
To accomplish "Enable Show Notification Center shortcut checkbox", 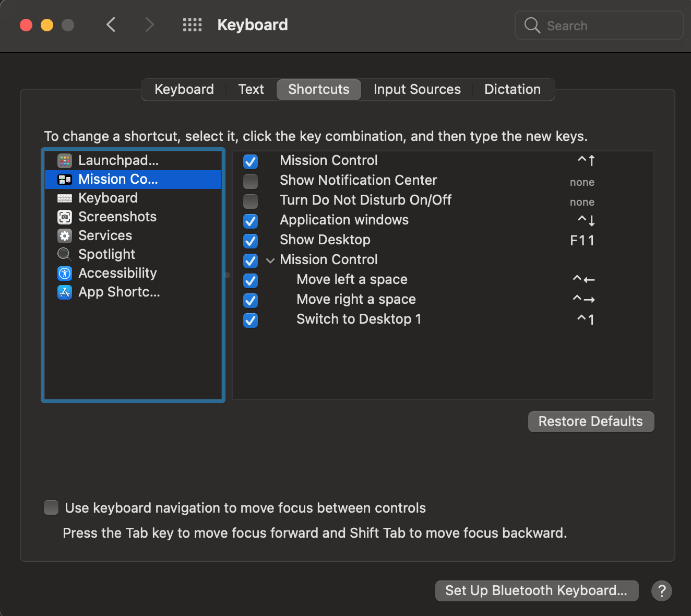I will [x=251, y=182].
